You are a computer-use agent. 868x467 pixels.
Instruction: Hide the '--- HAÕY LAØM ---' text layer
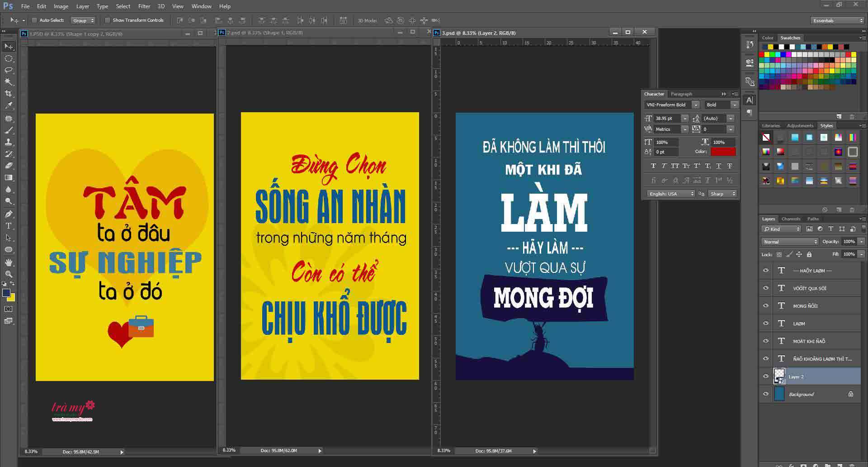coord(766,271)
